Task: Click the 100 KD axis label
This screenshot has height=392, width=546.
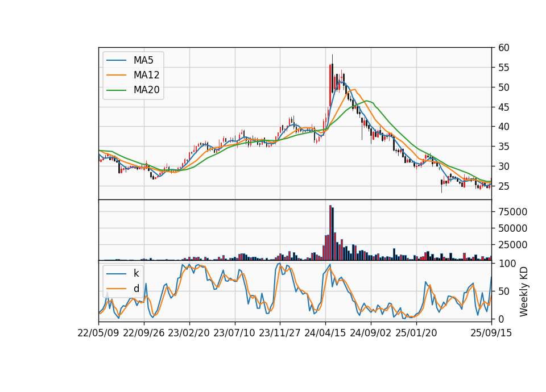Action: tap(507, 264)
